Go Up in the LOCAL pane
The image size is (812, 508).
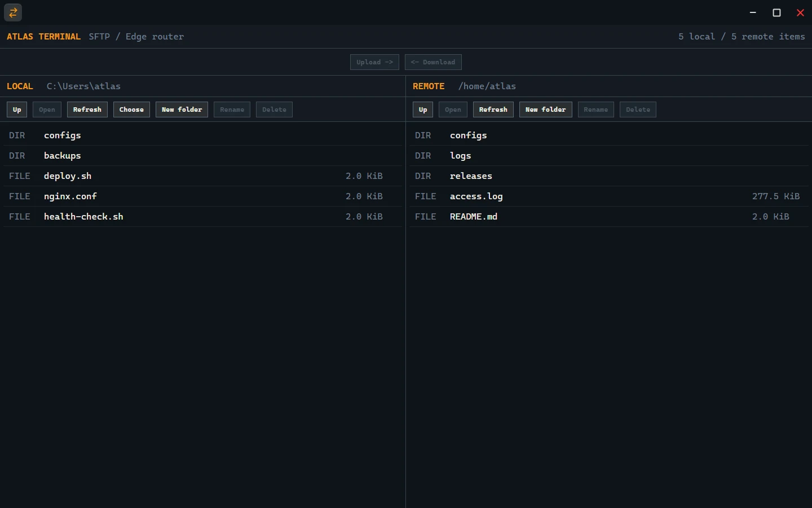17,110
